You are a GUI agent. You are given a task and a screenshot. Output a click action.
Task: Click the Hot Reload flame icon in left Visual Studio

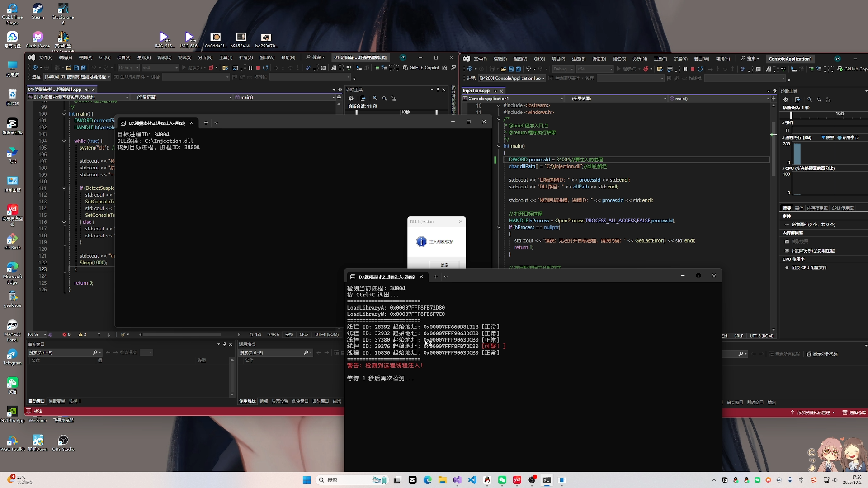point(211,68)
